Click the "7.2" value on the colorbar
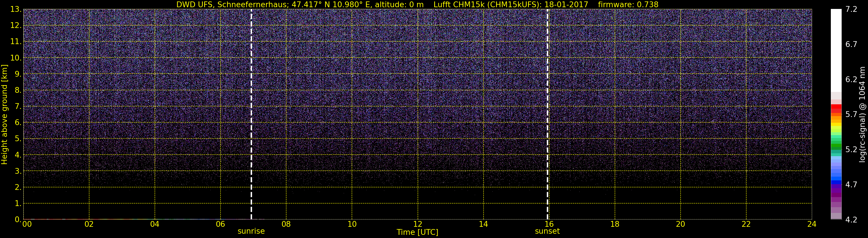 point(851,9)
